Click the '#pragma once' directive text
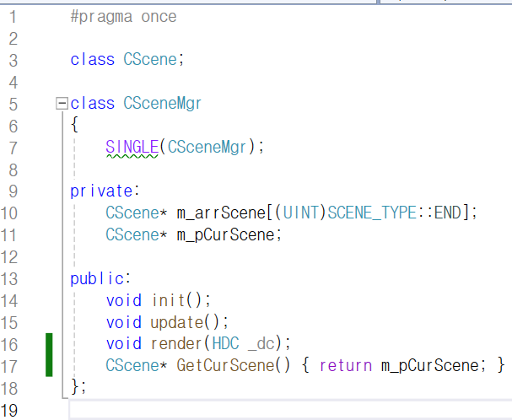This screenshot has width=512, height=420. coord(123,16)
